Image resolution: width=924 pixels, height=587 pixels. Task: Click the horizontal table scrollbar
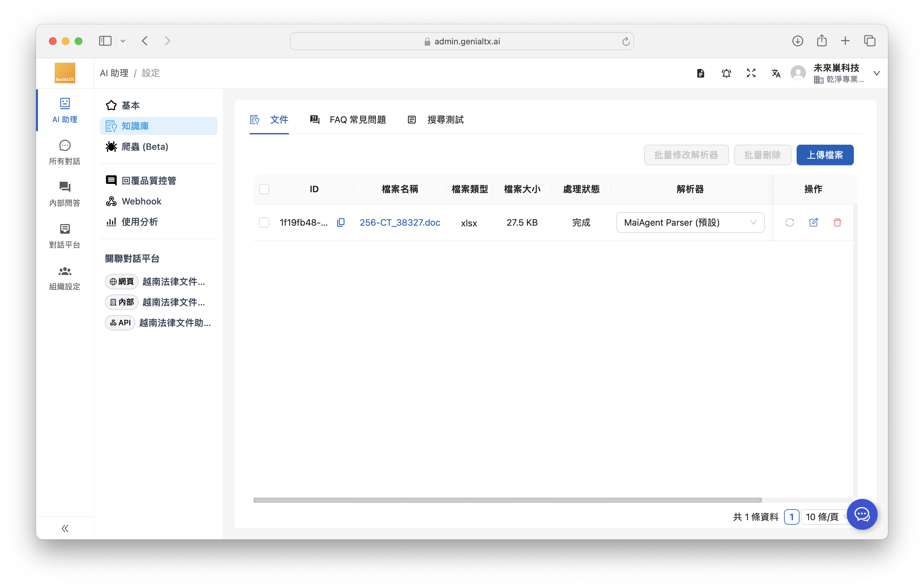507,500
